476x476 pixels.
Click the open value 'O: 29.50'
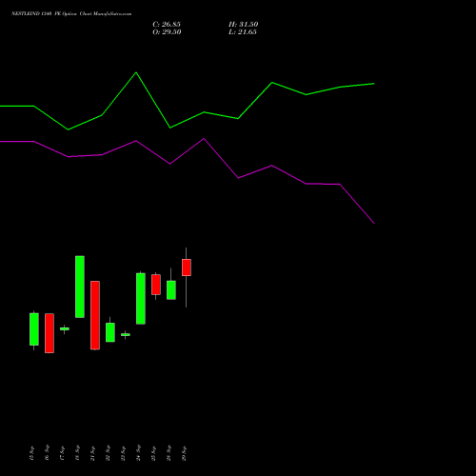point(167,32)
